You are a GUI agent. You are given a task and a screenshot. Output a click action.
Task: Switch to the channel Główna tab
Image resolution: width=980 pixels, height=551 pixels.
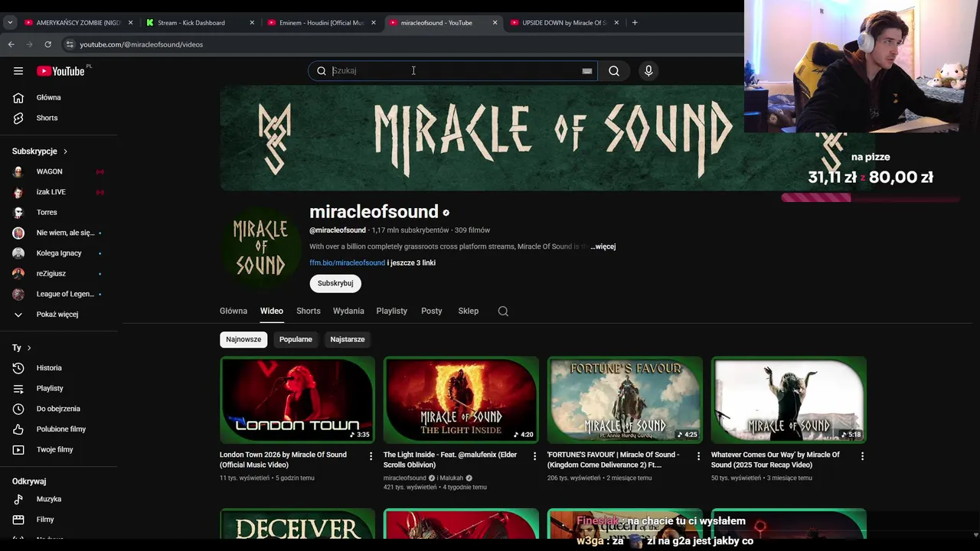(x=234, y=311)
